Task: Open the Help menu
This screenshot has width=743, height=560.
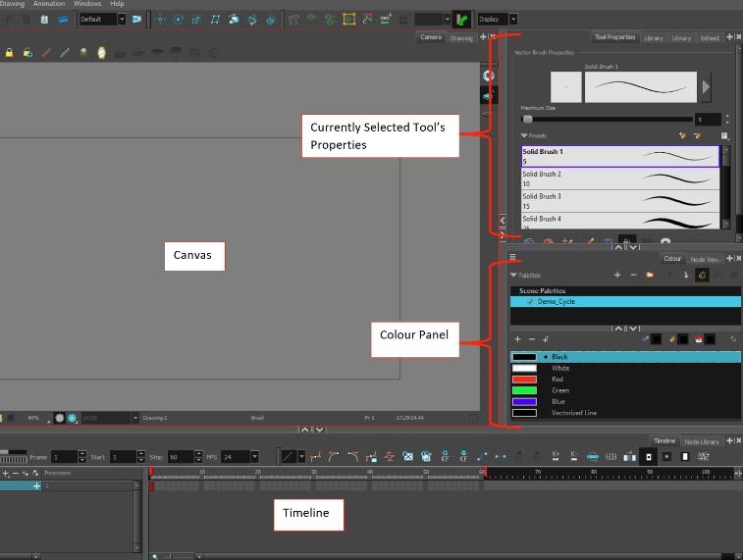Action: (117, 4)
